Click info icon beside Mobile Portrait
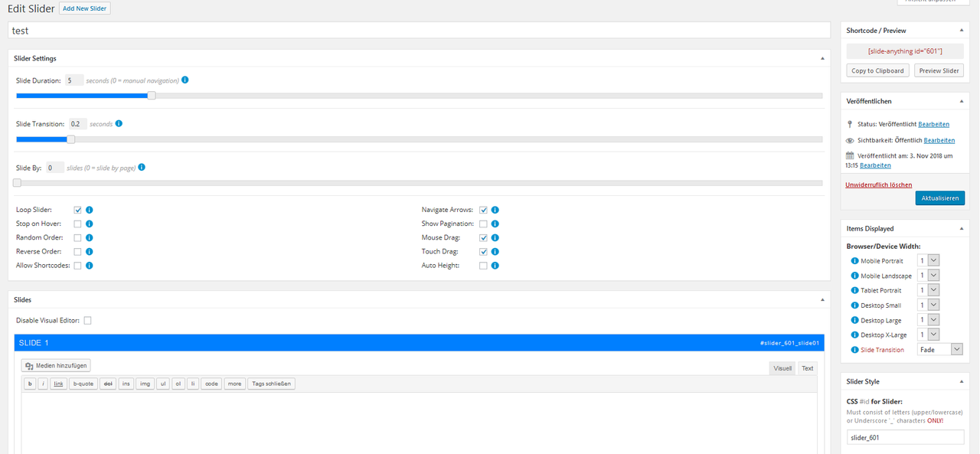The image size is (980, 454). 855,261
